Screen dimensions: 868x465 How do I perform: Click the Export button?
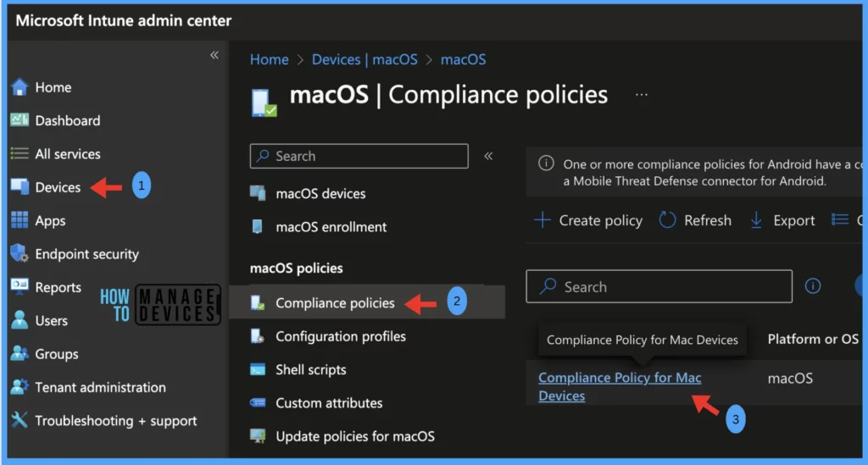pos(782,220)
